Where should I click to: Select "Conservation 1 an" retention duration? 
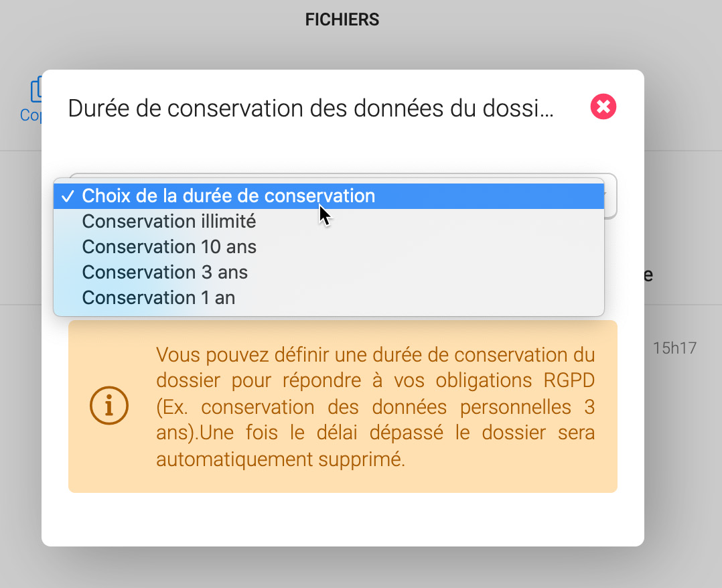(158, 298)
